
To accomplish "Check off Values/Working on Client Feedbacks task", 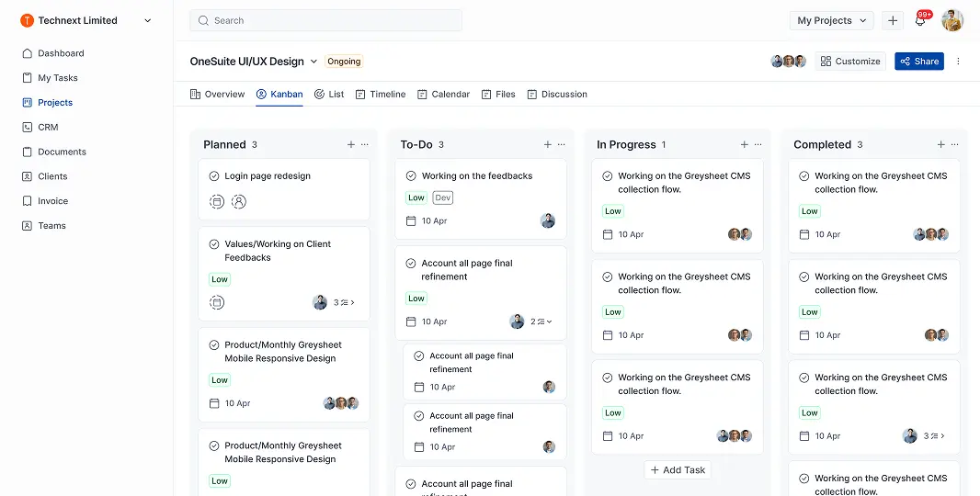I will (x=214, y=244).
